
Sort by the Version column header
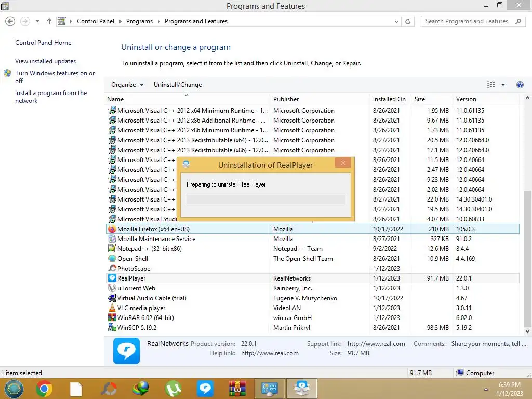tap(486, 99)
